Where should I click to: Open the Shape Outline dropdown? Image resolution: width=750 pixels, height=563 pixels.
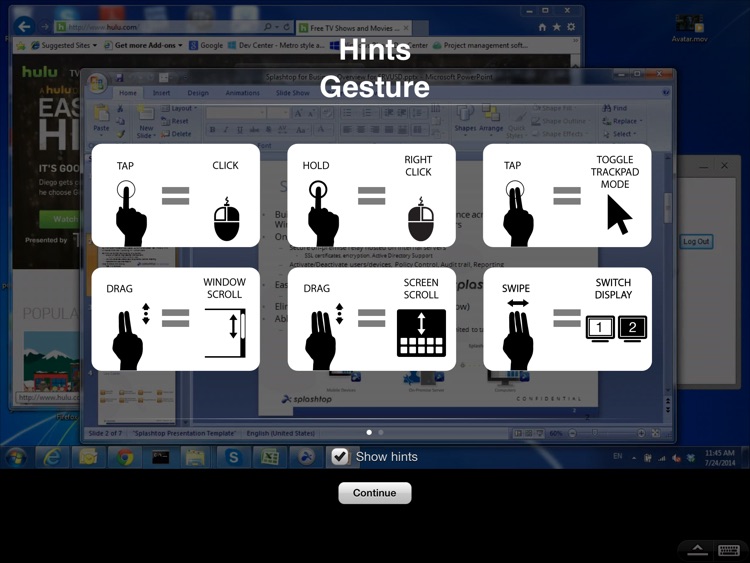click(560, 121)
